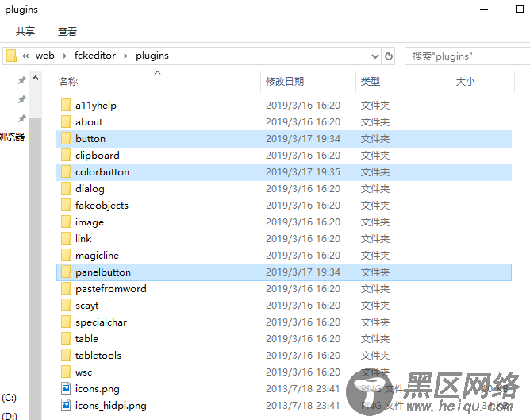Sort by the 大小 column header

click(x=466, y=82)
